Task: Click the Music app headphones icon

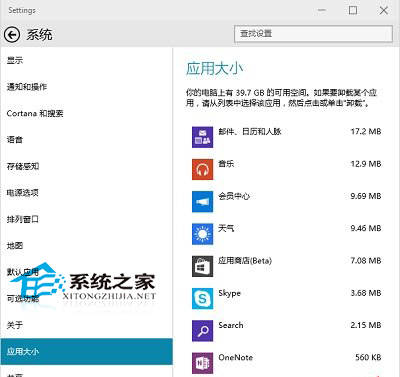Action: [x=202, y=169]
